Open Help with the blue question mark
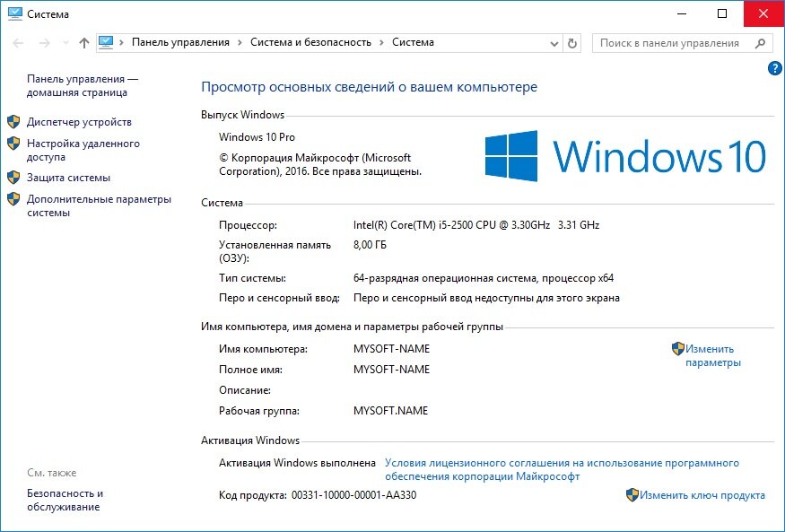This screenshot has height=532, width=785. (774, 68)
